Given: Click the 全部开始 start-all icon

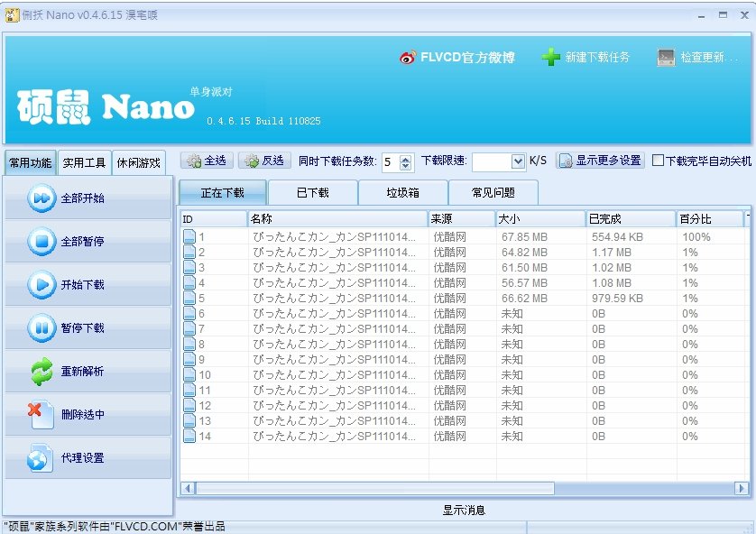Looking at the screenshot, I should 41,198.
